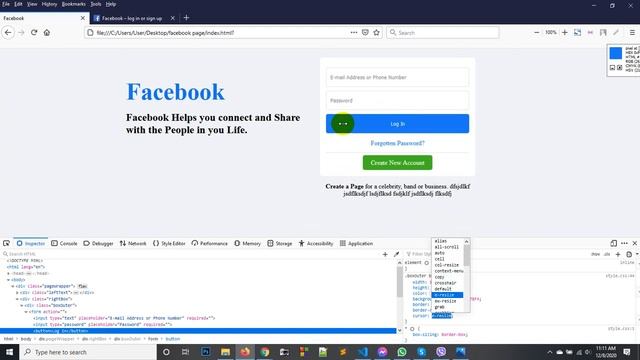Screen dimensions: 640x360
Task: Collapse the form element node
Action: click(x=27, y=312)
